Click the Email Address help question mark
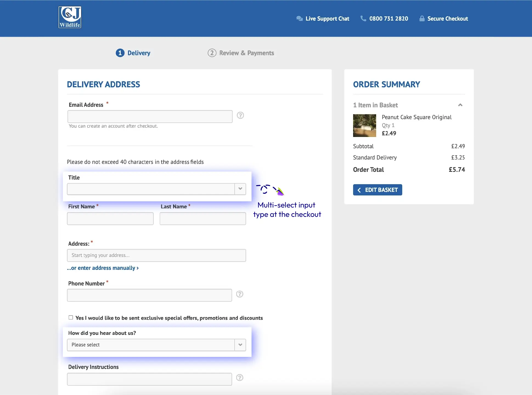Screen dimensions: 532x395 (241, 115)
